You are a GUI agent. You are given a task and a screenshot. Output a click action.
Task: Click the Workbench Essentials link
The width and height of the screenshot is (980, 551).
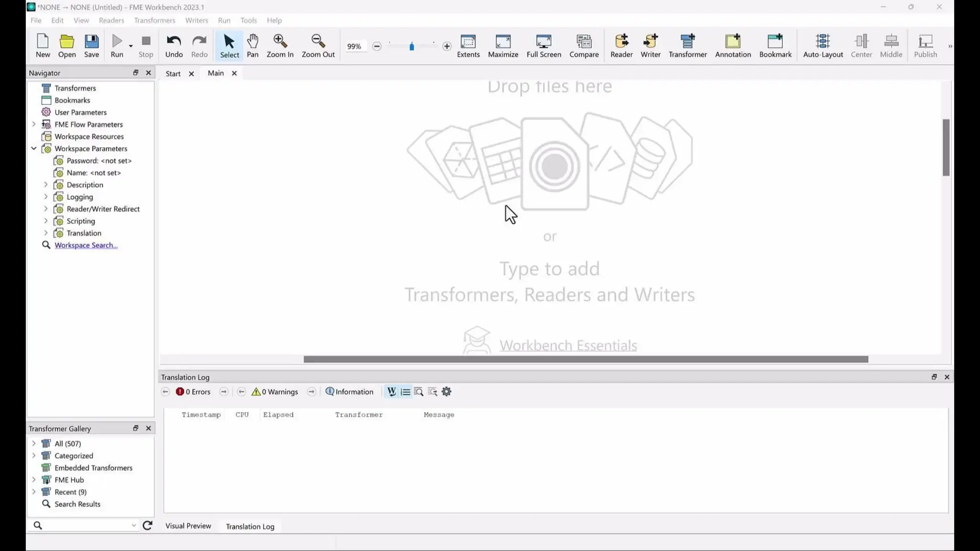(x=568, y=345)
